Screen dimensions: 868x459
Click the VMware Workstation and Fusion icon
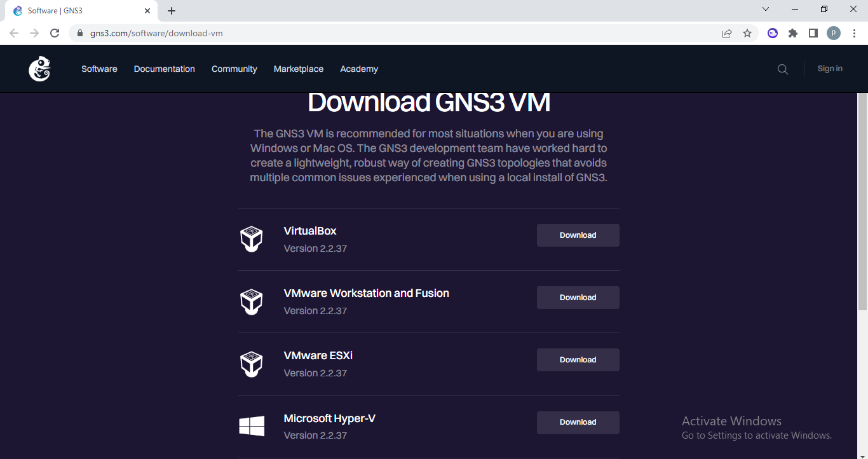click(252, 301)
